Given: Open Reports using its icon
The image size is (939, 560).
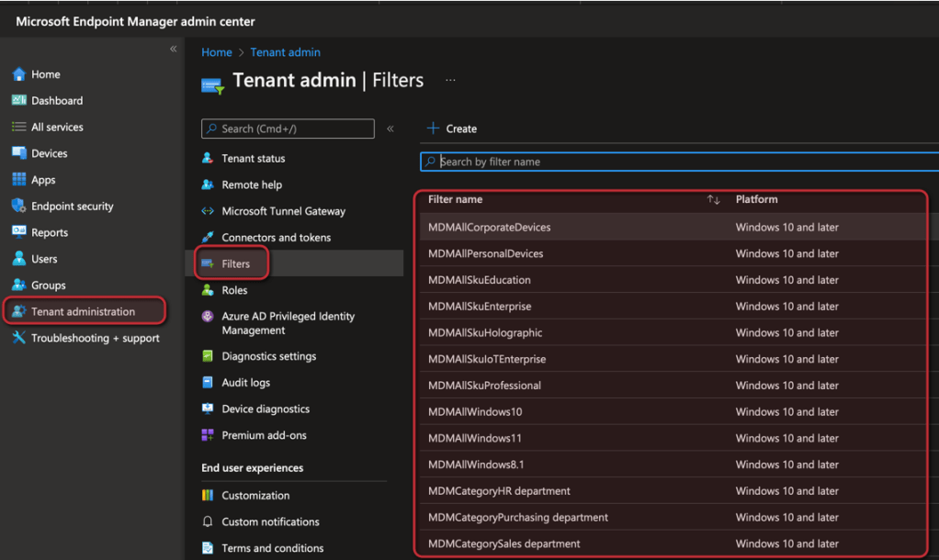Looking at the screenshot, I should tap(18, 232).
